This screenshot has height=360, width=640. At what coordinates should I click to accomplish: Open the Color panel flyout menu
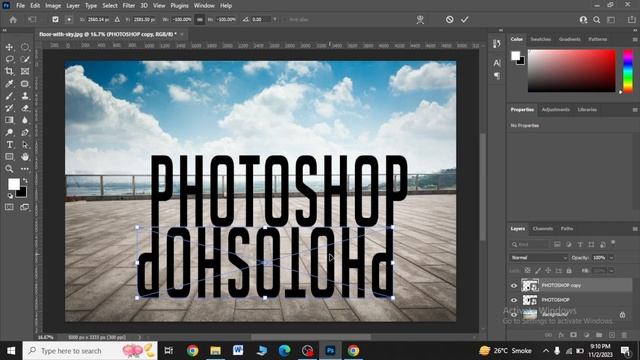(x=635, y=40)
